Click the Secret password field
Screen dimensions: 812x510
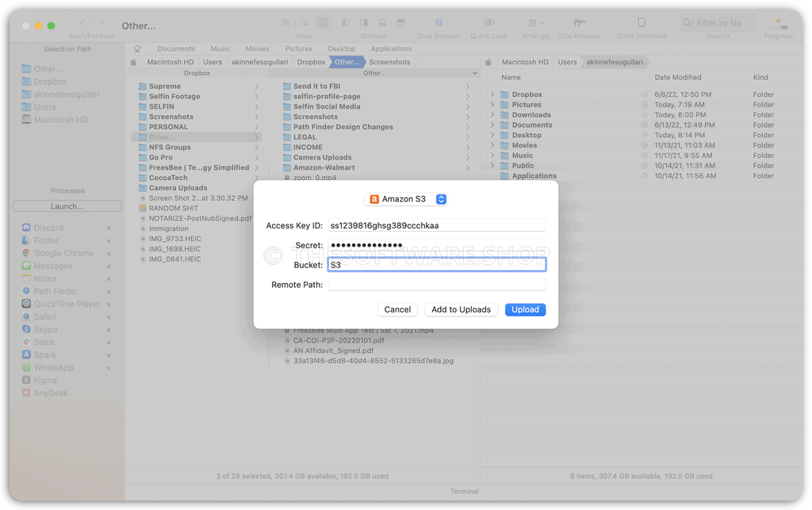(437, 245)
